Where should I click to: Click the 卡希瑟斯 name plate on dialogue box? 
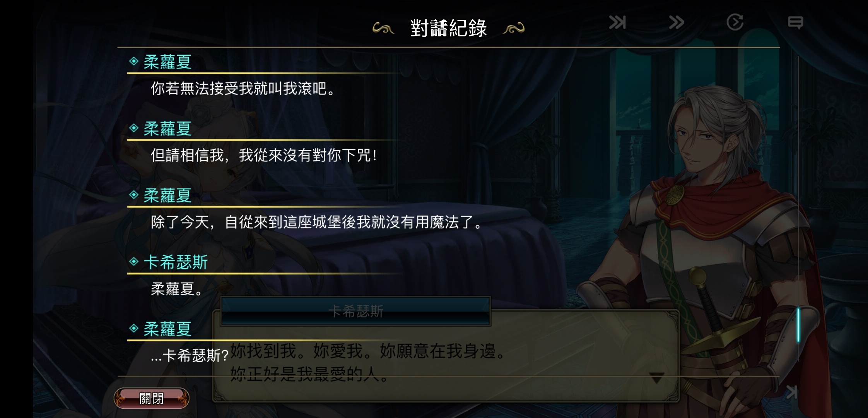[x=355, y=311]
